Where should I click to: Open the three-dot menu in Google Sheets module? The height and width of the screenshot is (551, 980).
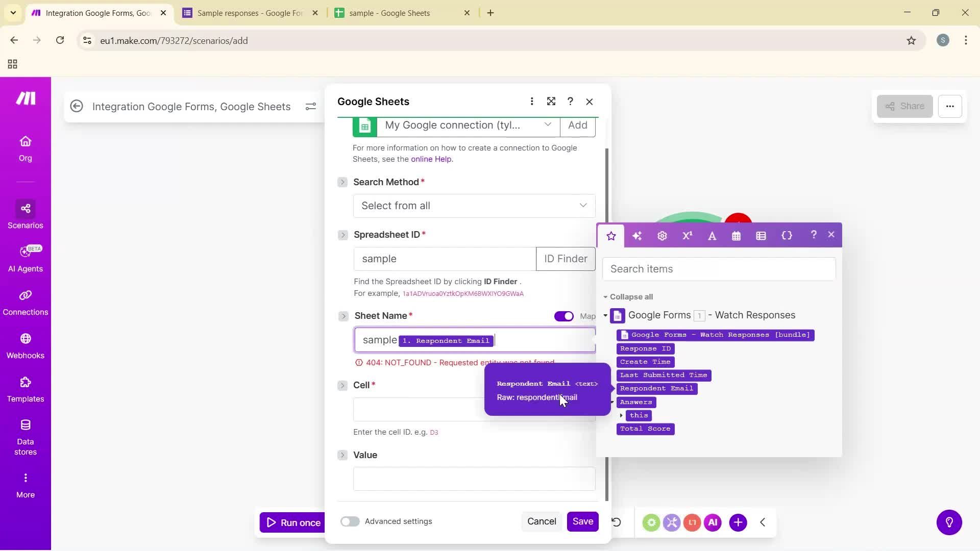[x=532, y=102]
